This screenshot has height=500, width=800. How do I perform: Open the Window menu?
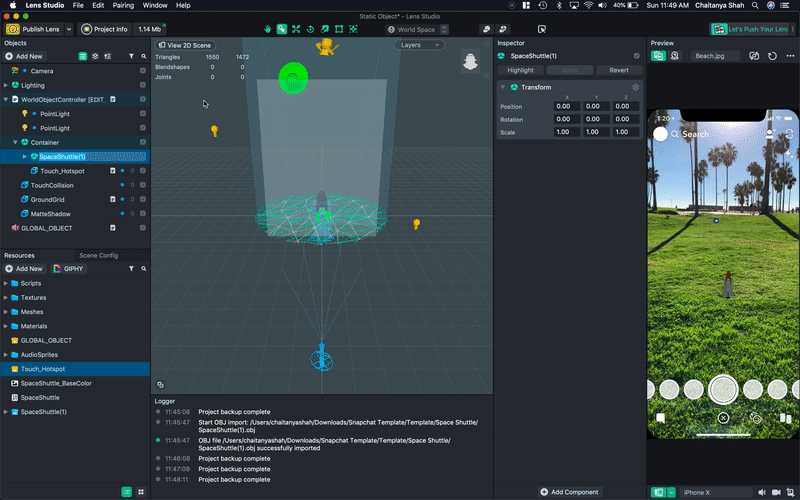(x=155, y=5)
